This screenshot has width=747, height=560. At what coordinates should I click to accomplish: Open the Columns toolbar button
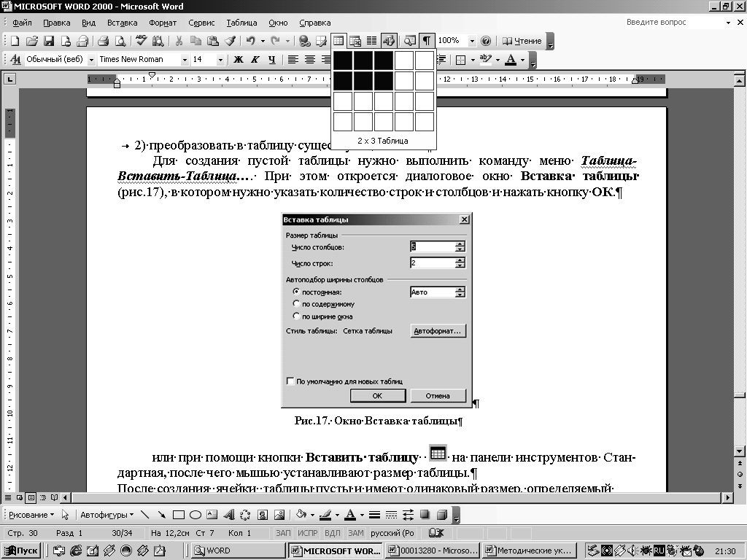point(371,41)
